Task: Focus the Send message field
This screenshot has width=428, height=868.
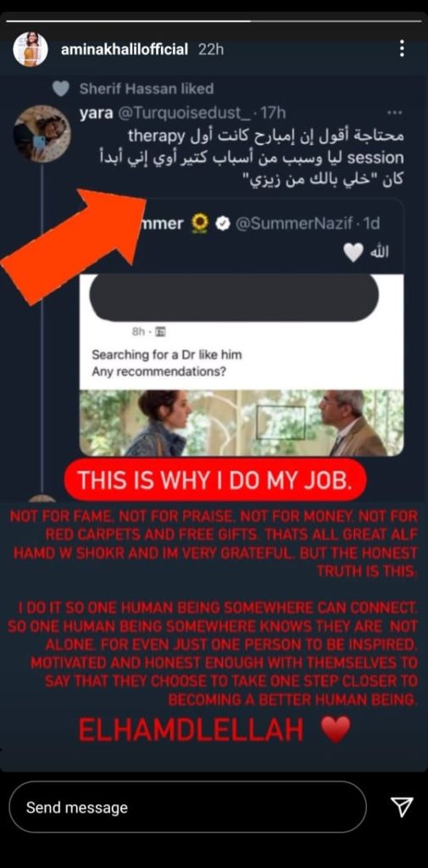Action: (x=187, y=807)
